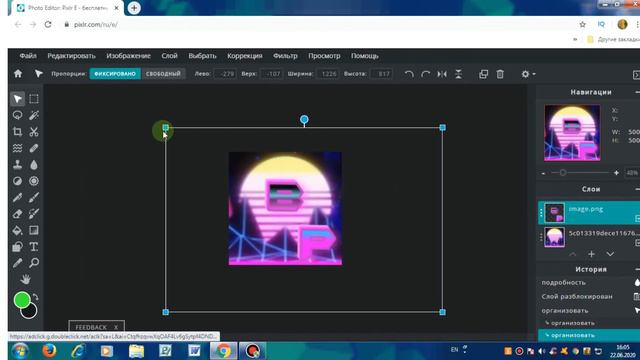This screenshot has width=640, height=360.
Task: Rotate layer left in options bar
Action: pos(409,74)
